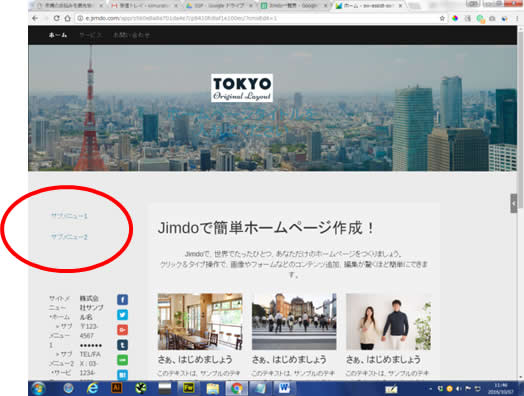This screenshot has height=396, width=524.
Task: Open the Chrome three-dot menu
Action: click(517, 19)
